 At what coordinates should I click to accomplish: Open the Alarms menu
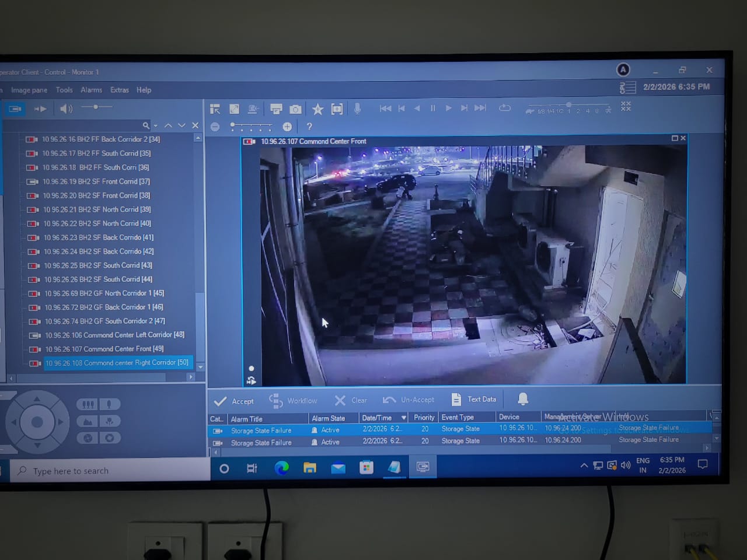(92, 90)
